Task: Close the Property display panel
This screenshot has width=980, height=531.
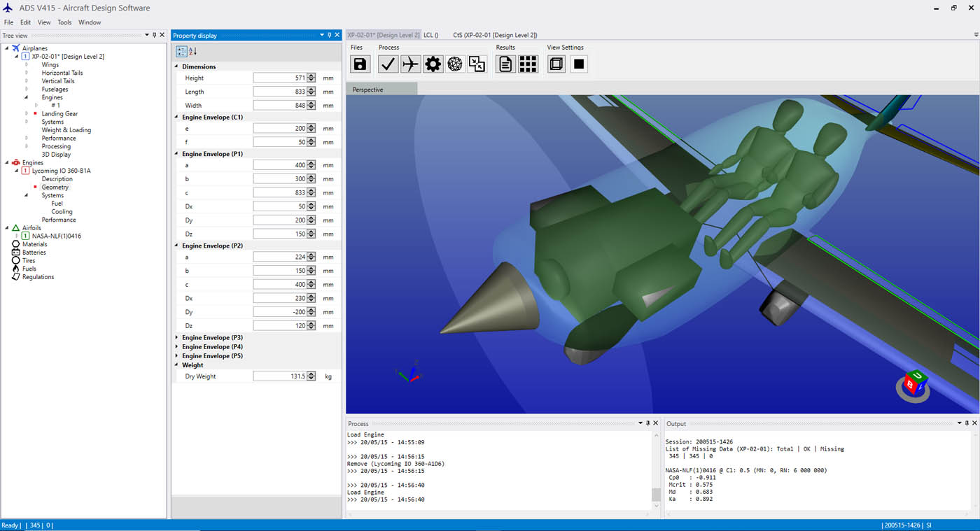Action: tap(337, 35)
